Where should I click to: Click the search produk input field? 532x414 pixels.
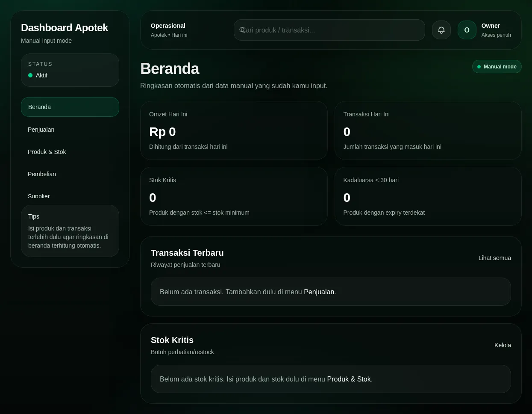coord(329,30)
